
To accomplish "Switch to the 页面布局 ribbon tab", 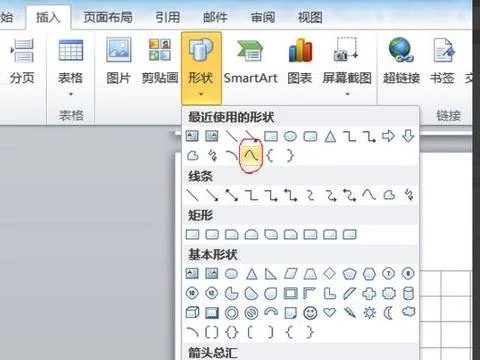I will (108, 17).
